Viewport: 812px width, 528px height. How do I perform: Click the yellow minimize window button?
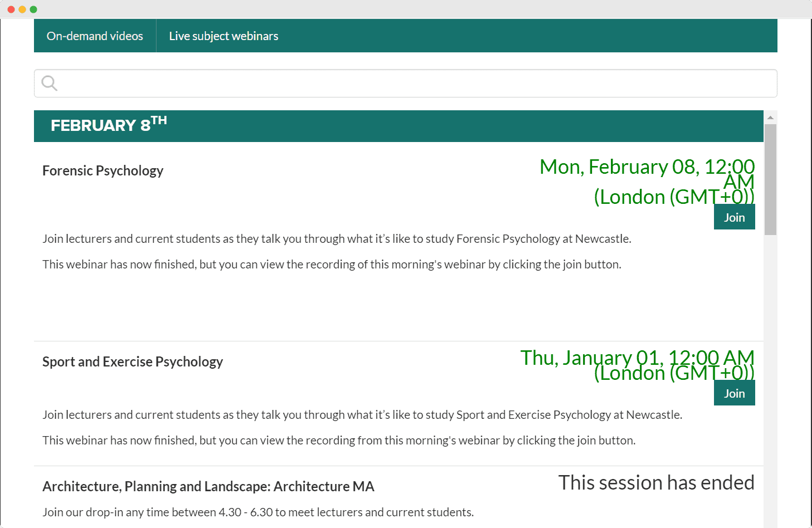pyautogui.click(x=22, y=9)
